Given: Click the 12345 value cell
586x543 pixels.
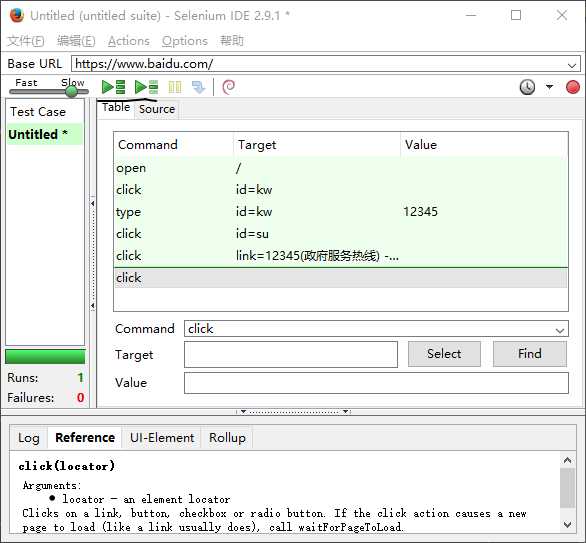Looking at the screenshot, I should click(x=420, y=212).
